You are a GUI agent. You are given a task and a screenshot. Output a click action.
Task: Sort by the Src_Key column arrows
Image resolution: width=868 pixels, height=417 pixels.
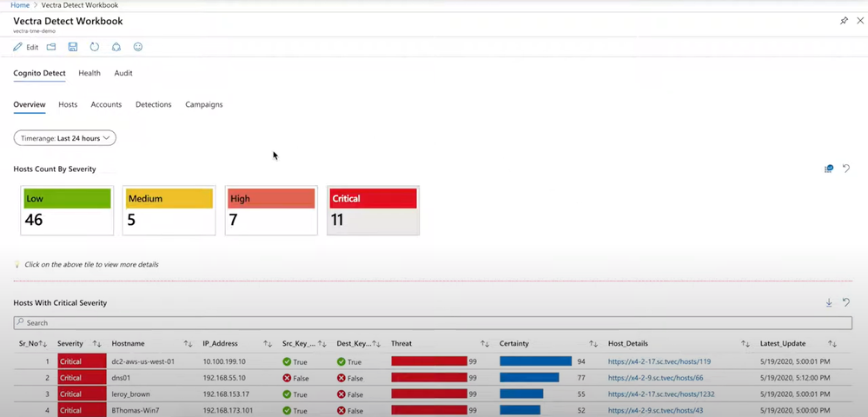click(322, 344)
